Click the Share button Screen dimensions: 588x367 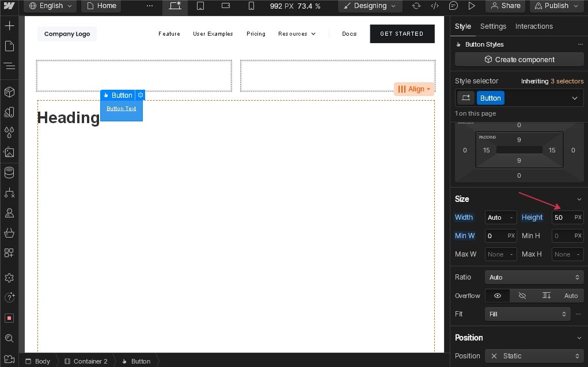(x=506, y=6)
